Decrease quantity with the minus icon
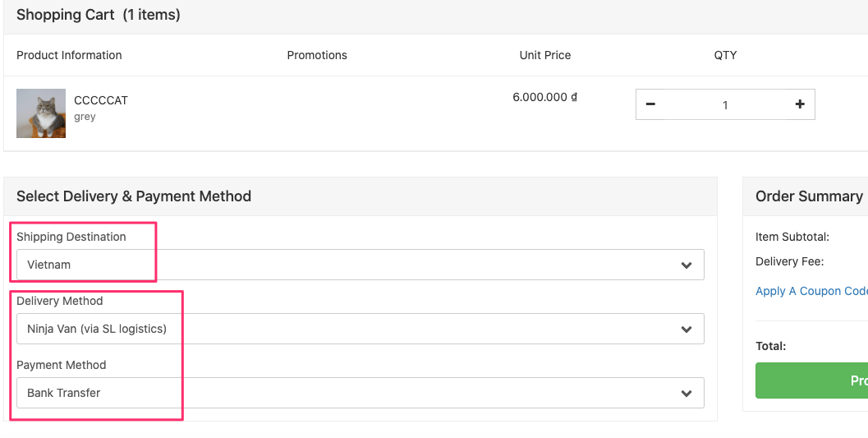The width and height of the screenshot is (868, 438). 650,104
